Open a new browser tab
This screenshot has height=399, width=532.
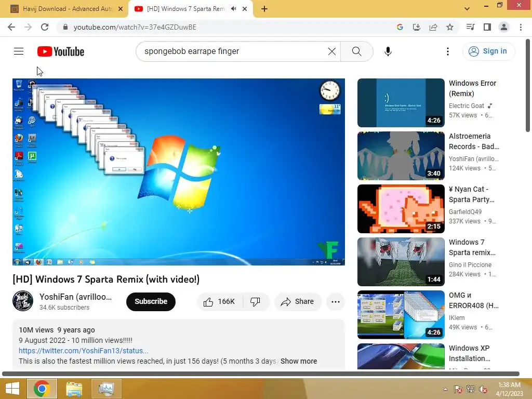264,9
